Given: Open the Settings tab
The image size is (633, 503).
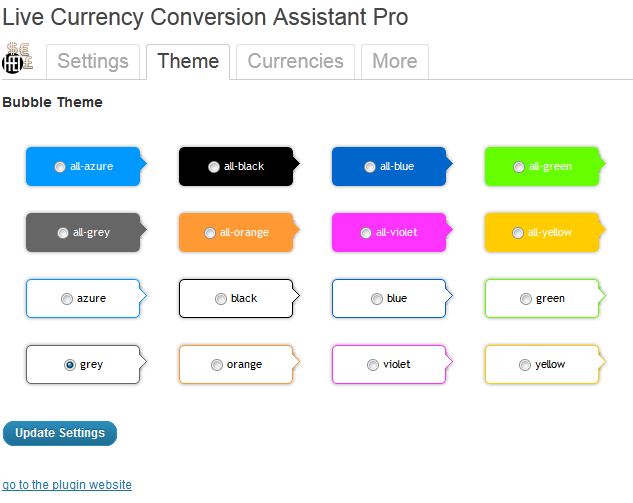Looking at the screenshot, I should [x=93, y=61].
